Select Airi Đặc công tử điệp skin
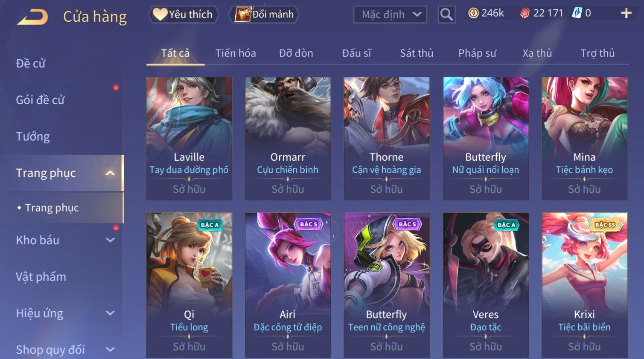Viewport: 644px width, 359px height. pos(288,285)
